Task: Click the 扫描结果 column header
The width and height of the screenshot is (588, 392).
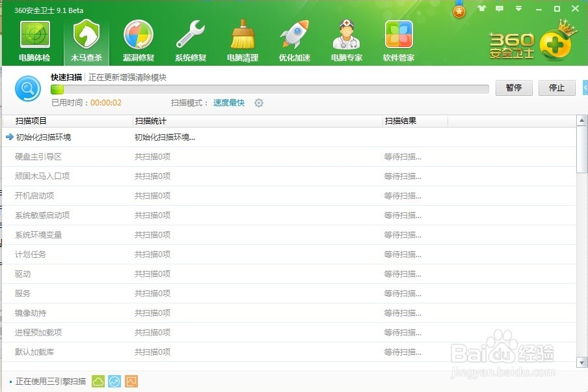Action: (x=415, y=121)
